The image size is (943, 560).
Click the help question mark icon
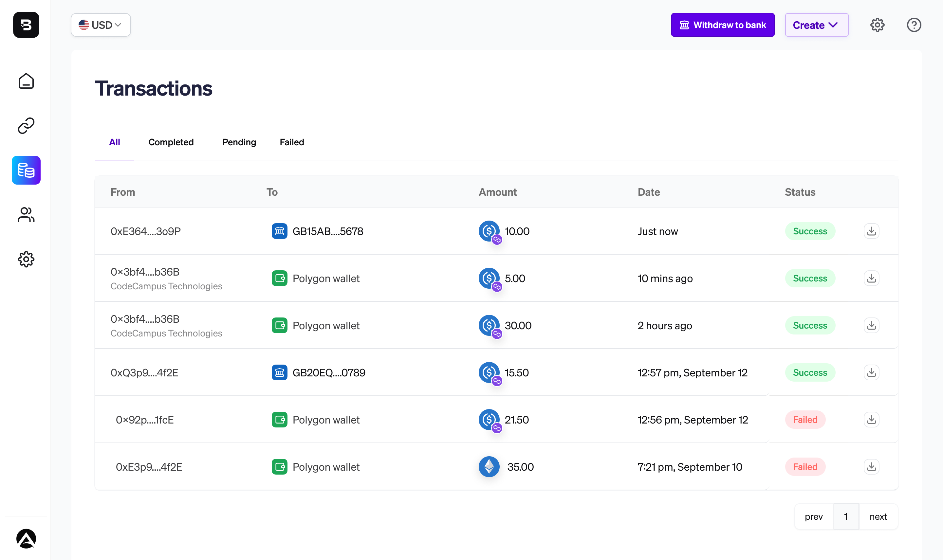click(x=914, y=25)
